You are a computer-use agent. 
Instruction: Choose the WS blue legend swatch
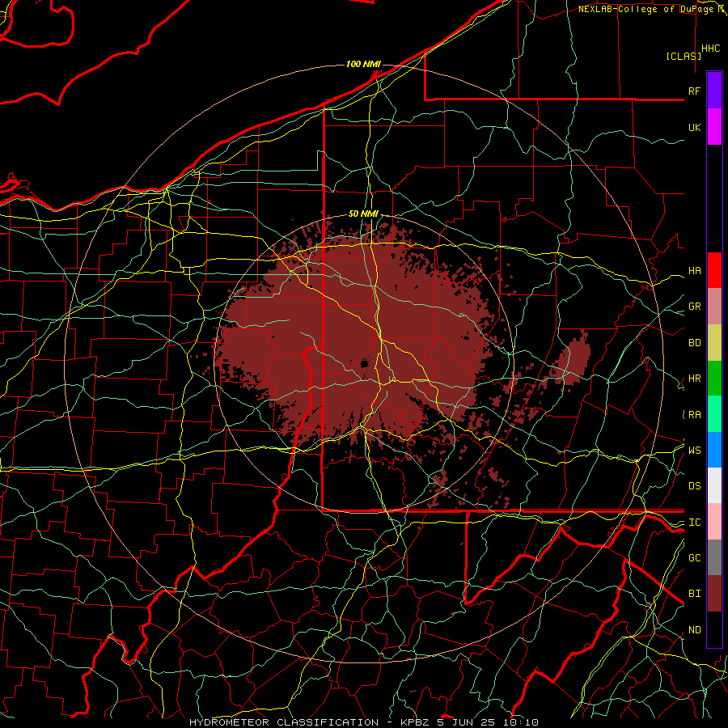coord(714,450)
